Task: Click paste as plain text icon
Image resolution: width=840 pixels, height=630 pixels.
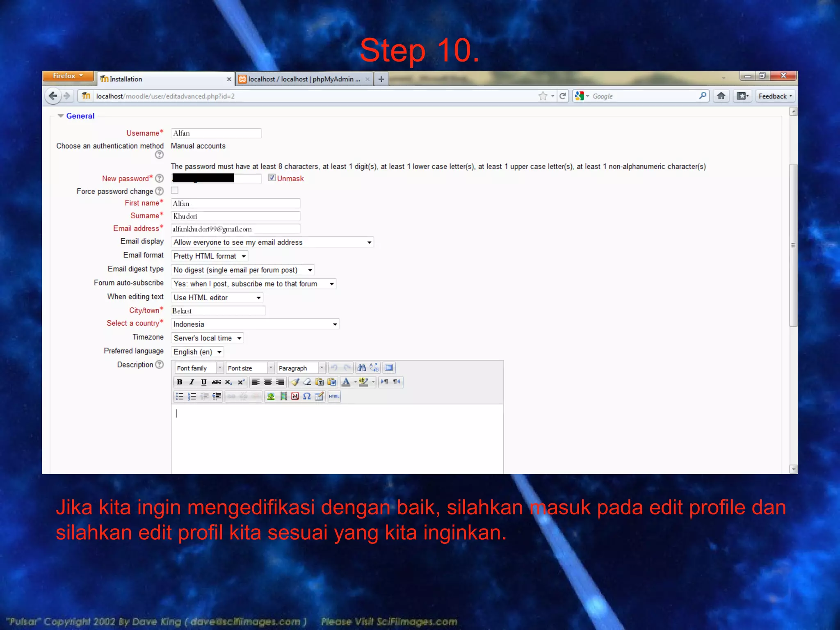Action: [319, 382]
